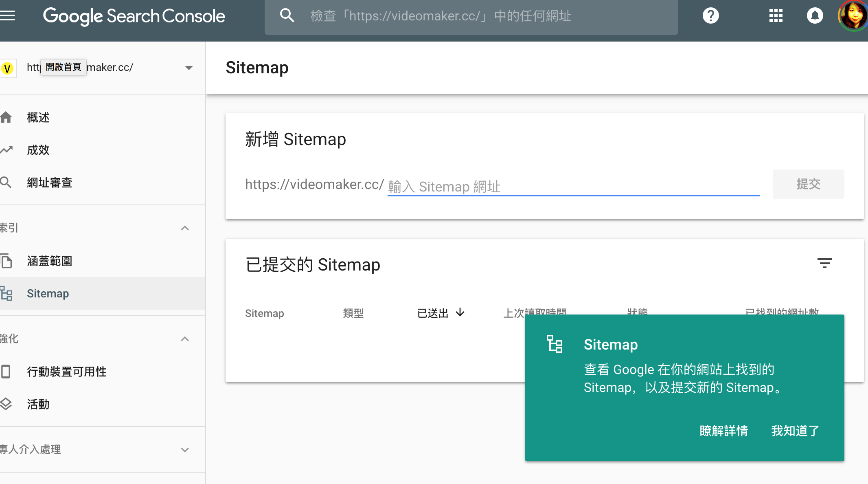This screenshot has width=868, height=484.
Task: Open 網址審查 in the sidebar
Action: 103,183
